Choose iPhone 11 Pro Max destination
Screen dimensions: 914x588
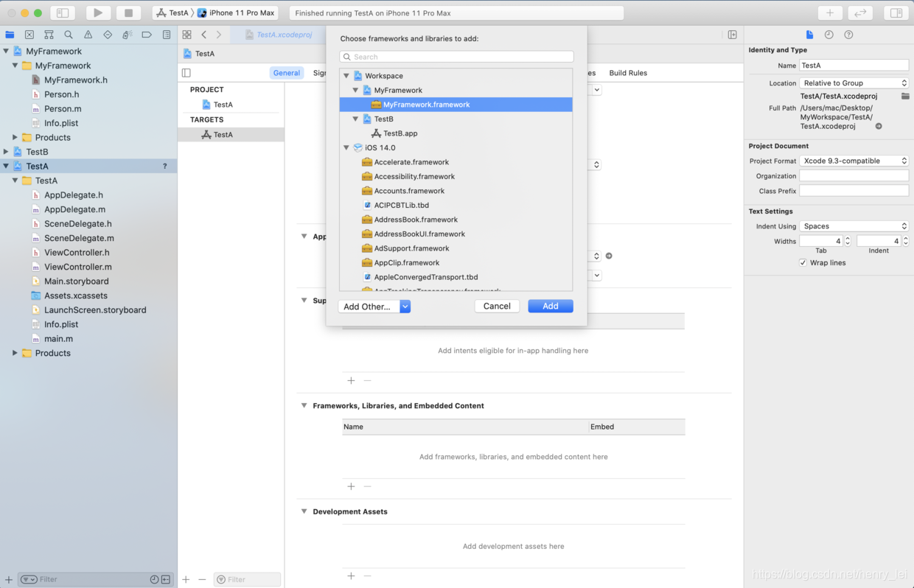tap(237, 13)
